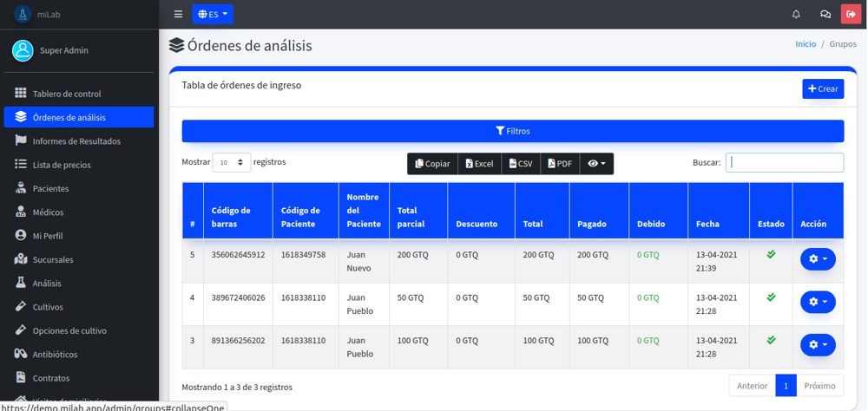Export table with the PDF button
This screenshot has height=411, width=868.
pyautogui.click(x=560, y=164)
